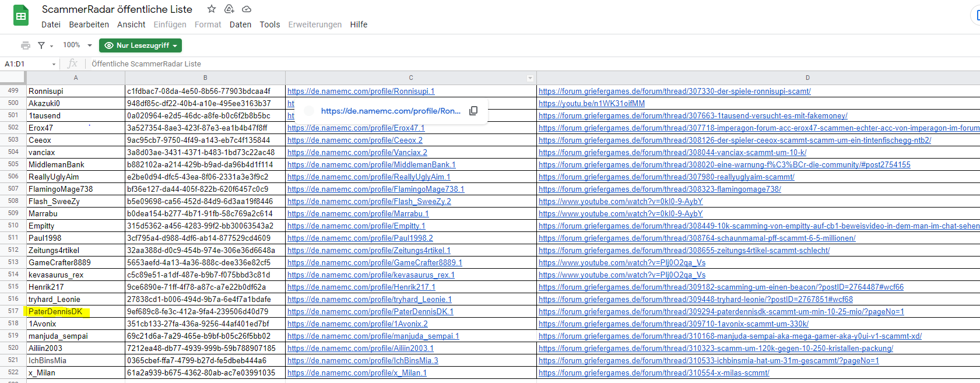Open the namemc link for PaterDennisDK
Screen dimensions: 980x383
tap(370, 311)
